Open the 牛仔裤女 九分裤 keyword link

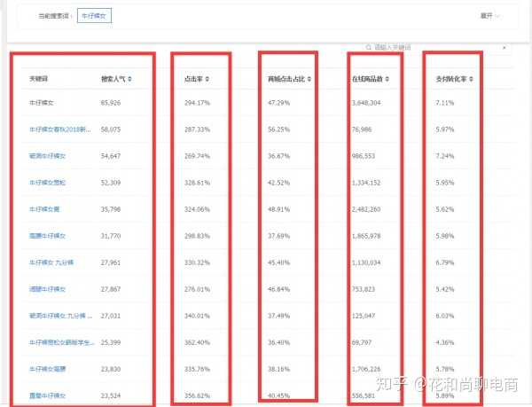coord(51,262)
